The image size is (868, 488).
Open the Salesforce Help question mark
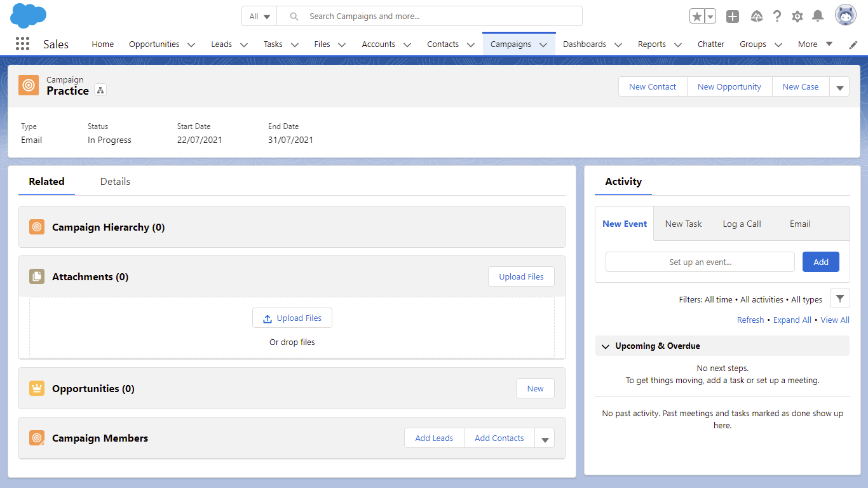coord(777,17)
